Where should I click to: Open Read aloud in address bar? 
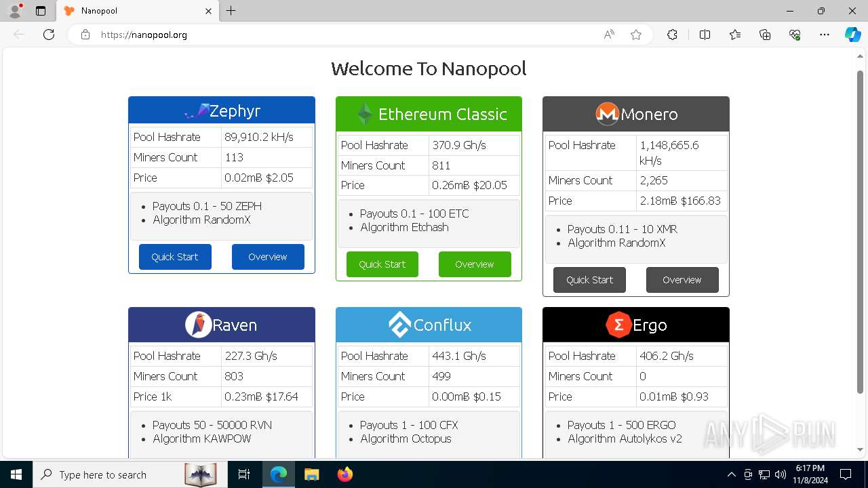point(609,35)
